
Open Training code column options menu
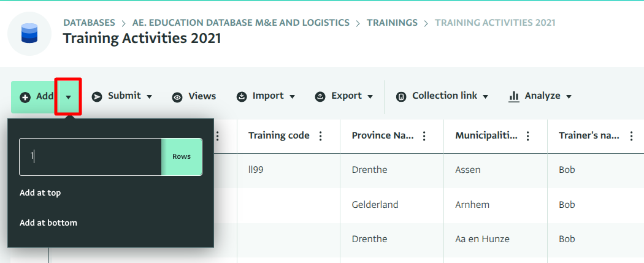[x=321, y=136]
